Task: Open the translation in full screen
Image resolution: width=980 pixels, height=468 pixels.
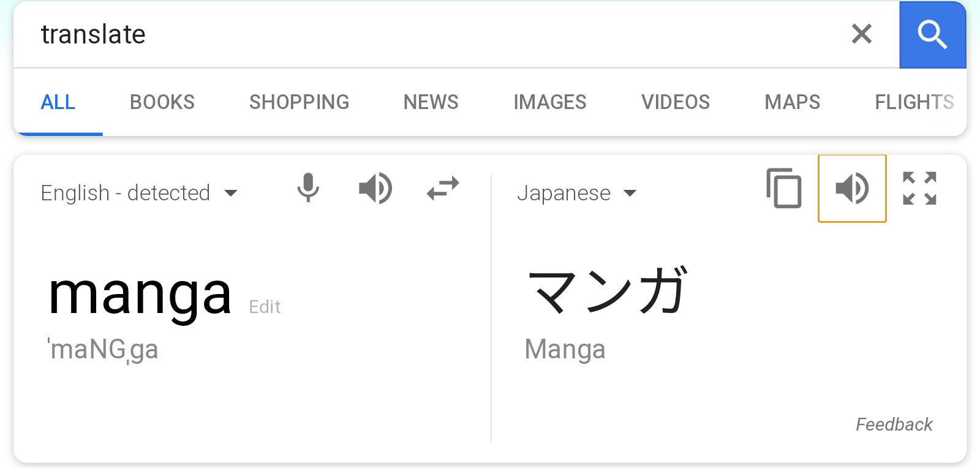Action: click(919, 188)
